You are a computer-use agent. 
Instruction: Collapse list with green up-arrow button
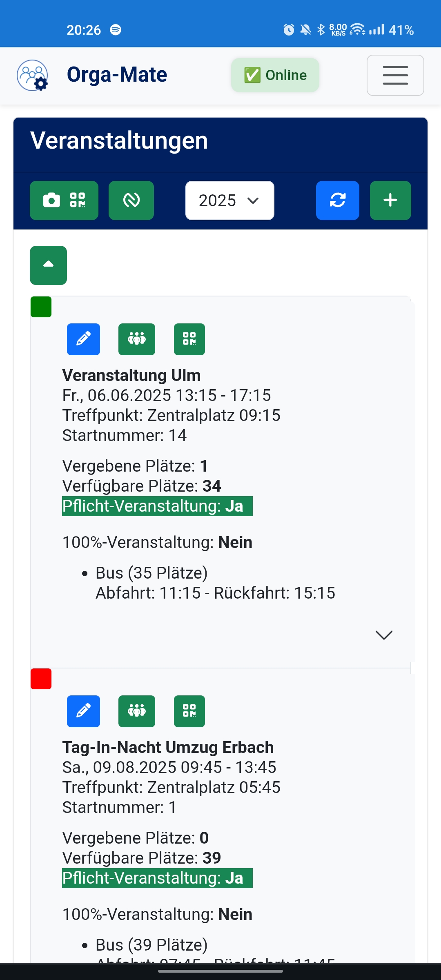pos(48,265)
